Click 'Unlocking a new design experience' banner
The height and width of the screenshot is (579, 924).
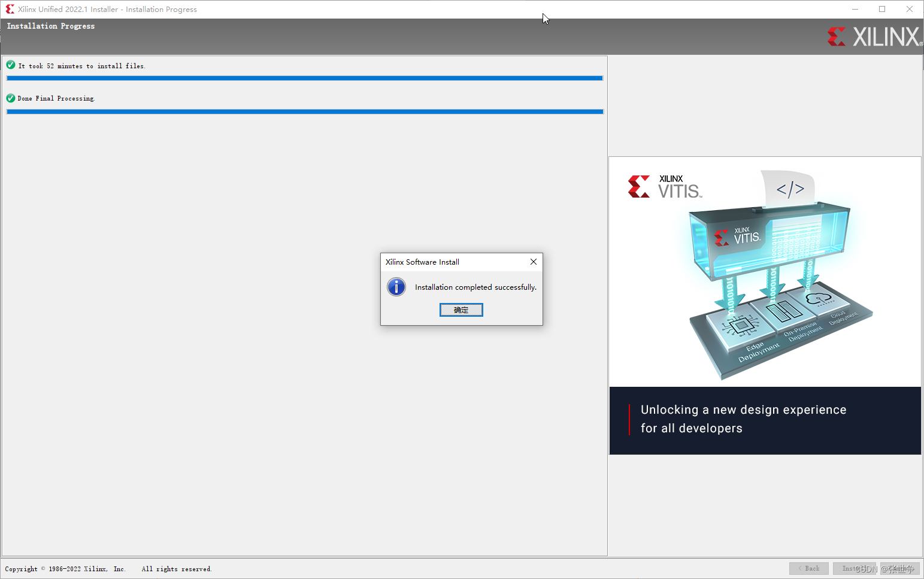click(x=765, y=420)
